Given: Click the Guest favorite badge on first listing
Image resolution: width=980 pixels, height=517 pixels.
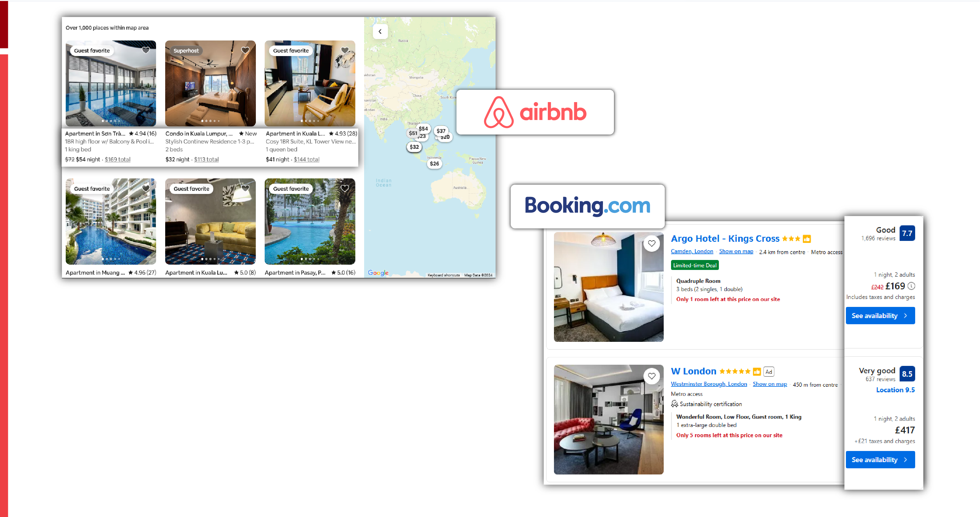Looking at the screenshot, I should click(x=91, y=50).
